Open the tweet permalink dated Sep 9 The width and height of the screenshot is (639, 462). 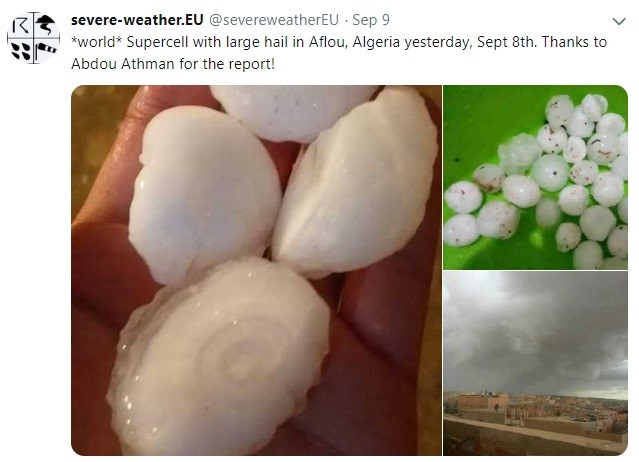point(371,20)
